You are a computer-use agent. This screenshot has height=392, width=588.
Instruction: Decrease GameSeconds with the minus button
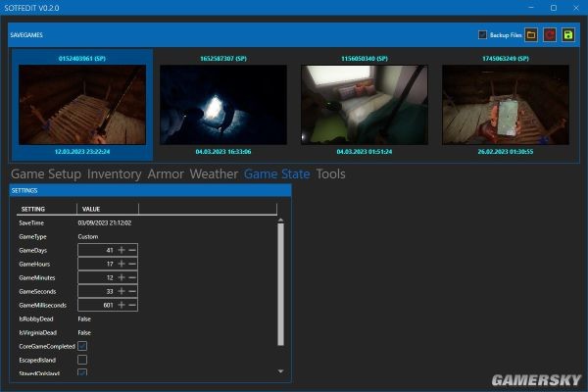(132, 291)
